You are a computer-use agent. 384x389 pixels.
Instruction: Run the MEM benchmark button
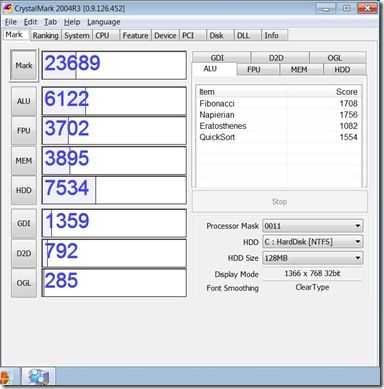tap(24, 161)
